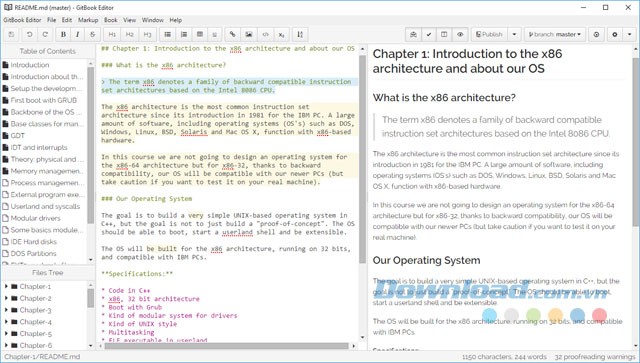Insert a Heading 3 with H3
Screen dimensions: 640x363
(x=147, y=34)
